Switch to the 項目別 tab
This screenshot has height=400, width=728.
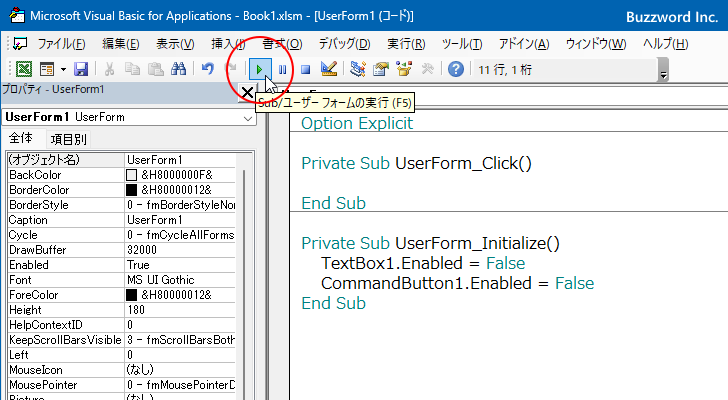click(68, 139)
